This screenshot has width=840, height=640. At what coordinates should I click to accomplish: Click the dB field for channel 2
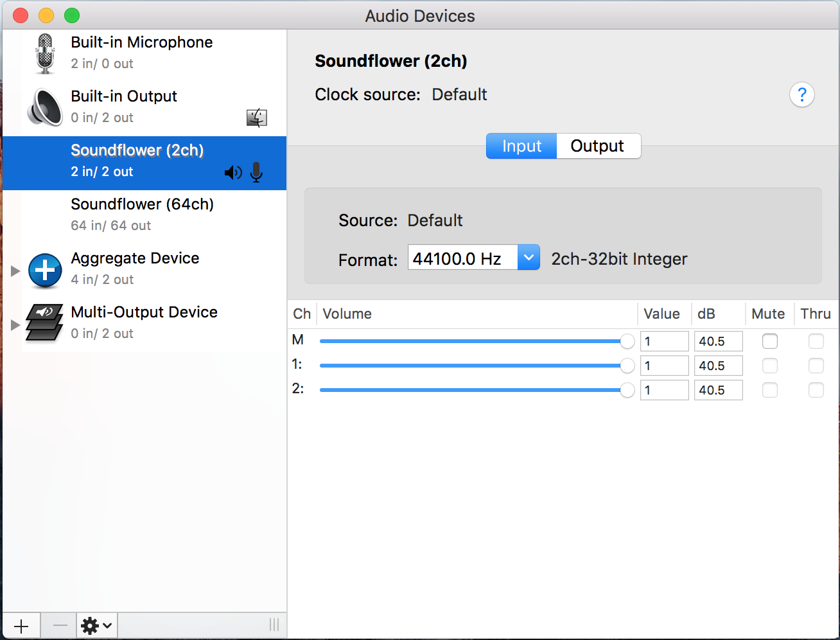(718, 390)
